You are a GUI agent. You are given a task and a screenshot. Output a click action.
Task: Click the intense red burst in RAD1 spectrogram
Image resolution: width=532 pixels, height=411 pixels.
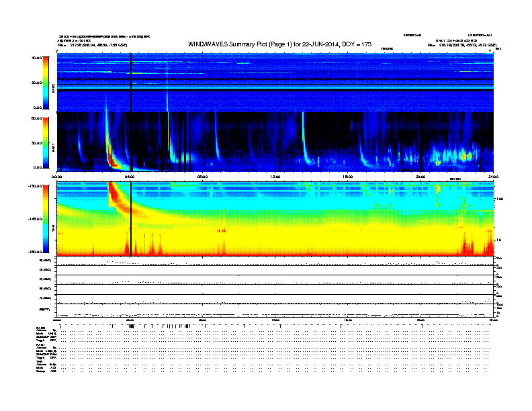coord(112,156)
